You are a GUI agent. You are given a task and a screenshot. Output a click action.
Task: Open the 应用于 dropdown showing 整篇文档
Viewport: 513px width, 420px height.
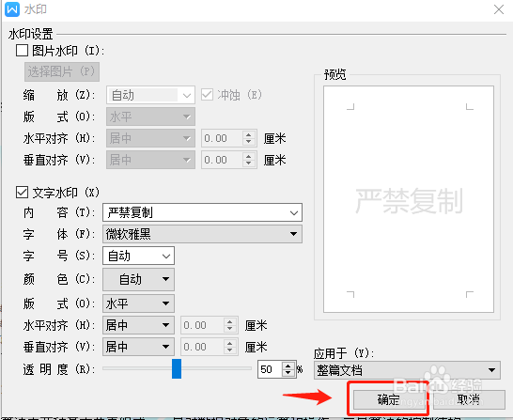tap(407, 370)
